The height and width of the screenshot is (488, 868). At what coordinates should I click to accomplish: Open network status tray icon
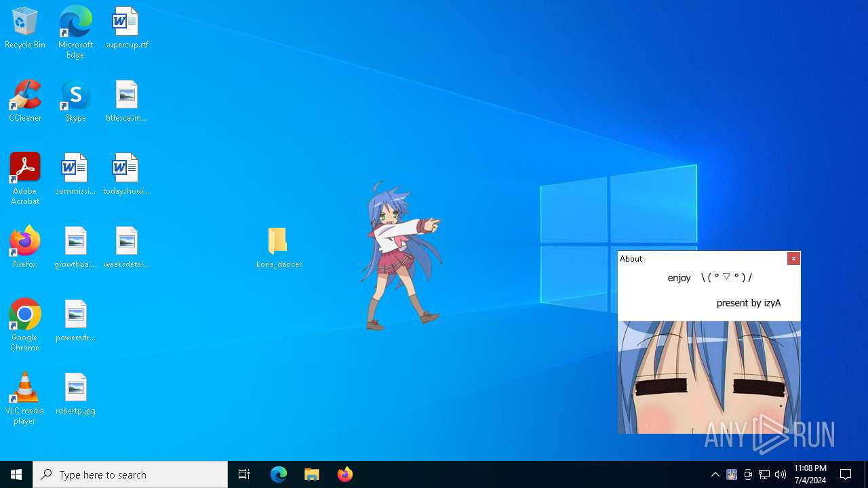click(764, 474)
